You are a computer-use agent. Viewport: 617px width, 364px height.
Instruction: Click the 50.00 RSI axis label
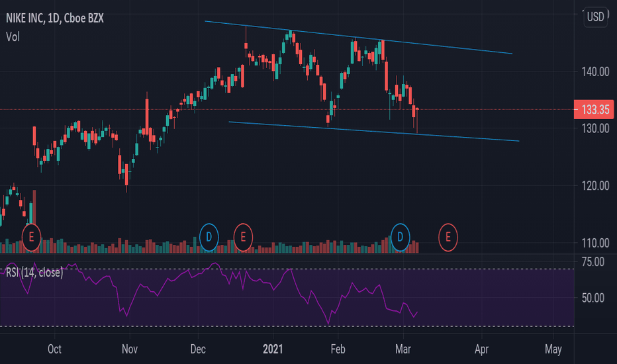tap(593, 298)
